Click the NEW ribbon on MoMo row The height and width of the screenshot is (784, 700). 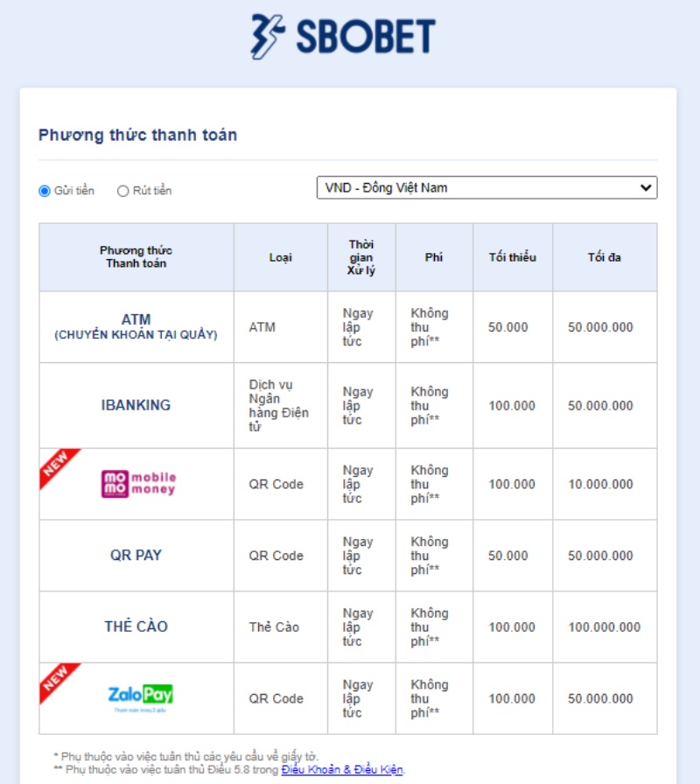[x=59, y=468]
